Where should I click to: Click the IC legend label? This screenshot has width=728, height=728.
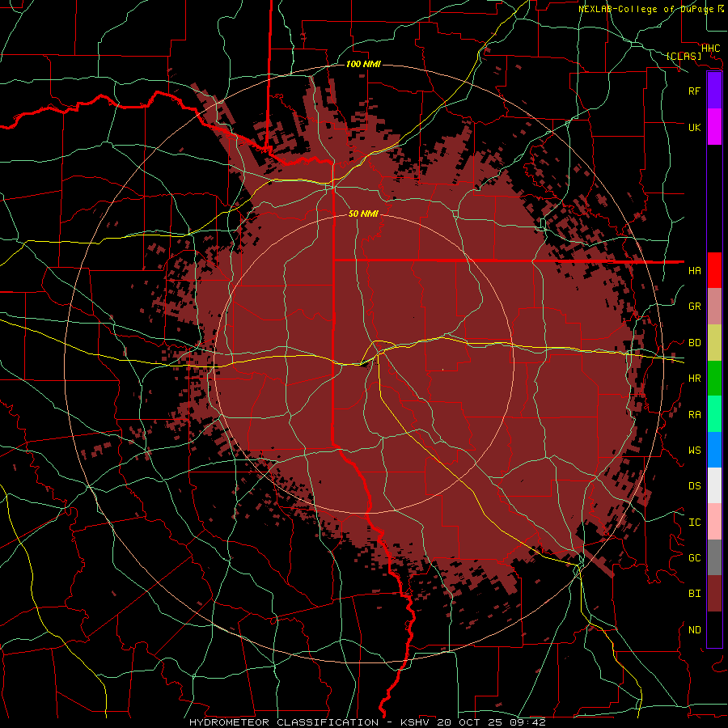click(695, 523)
